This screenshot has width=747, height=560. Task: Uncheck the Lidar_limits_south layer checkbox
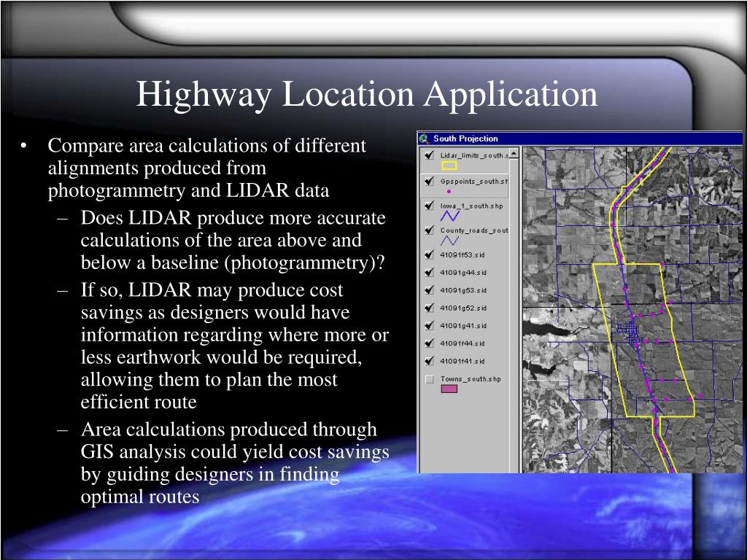coord(429,155)
